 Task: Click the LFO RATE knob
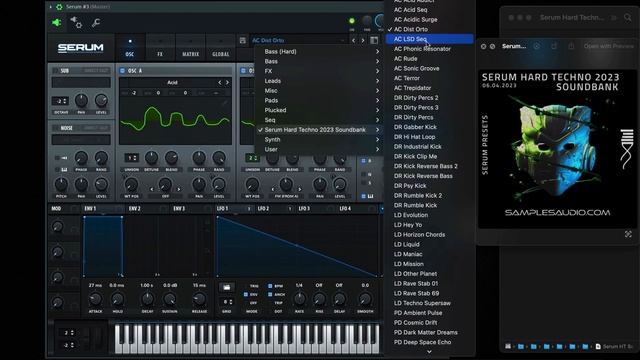[300, 299]
